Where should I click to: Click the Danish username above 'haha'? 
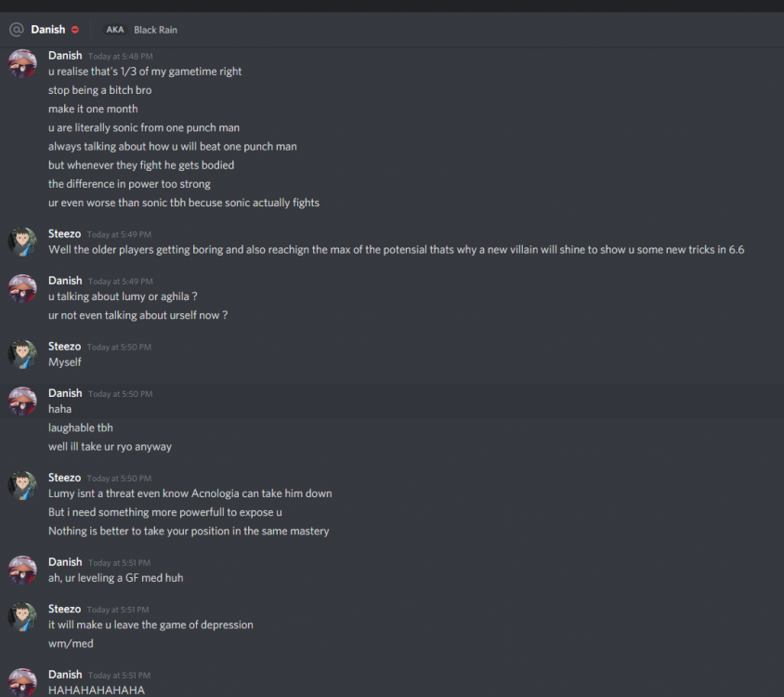65,393
